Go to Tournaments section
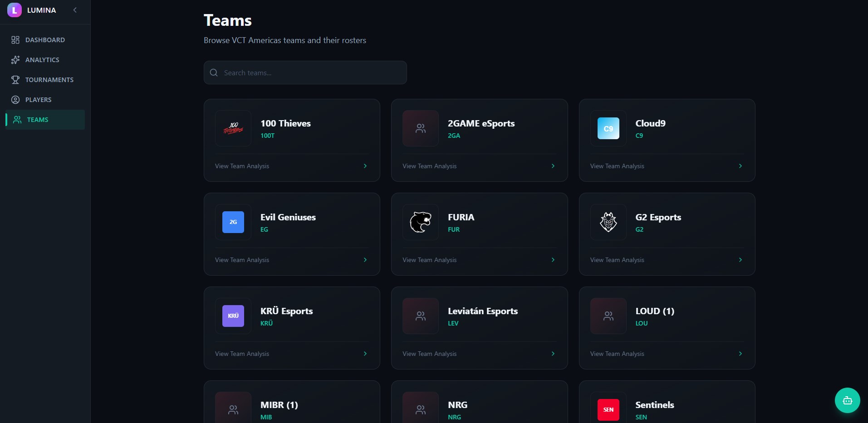The height and width of the screenshot is (423, 868). [45, 80]
